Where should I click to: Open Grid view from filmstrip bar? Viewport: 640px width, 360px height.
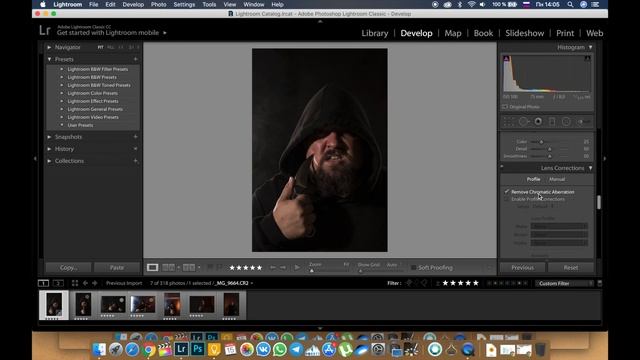[x=75, y=283]
